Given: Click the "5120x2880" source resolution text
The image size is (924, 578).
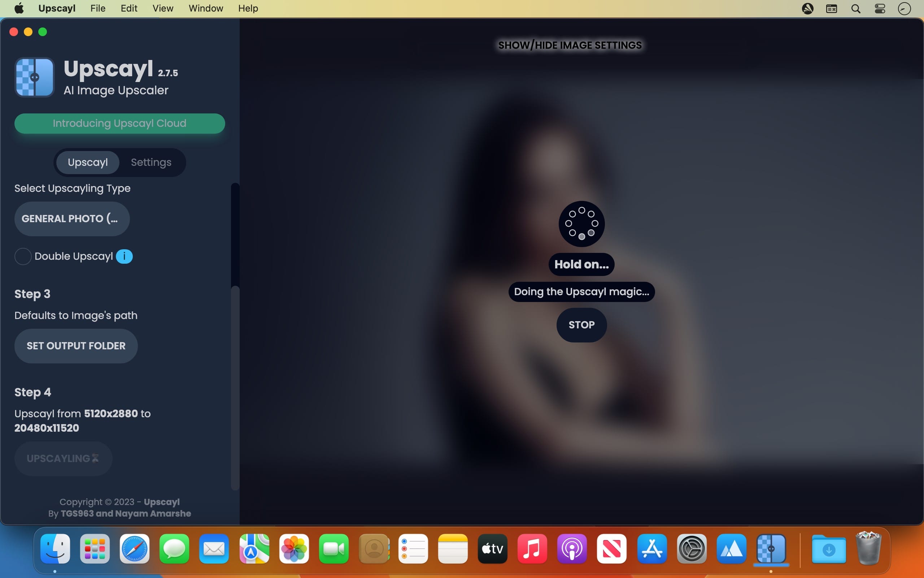Looking at the screenshot, I should pos(111,414).
